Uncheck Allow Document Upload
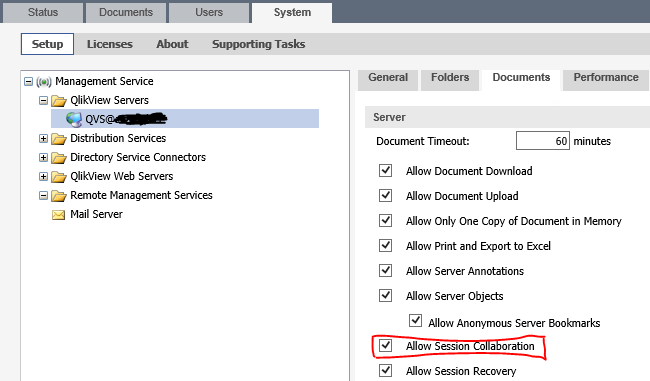Image resolution: width=650 pixels, height=381 pixels. (386, 195)
